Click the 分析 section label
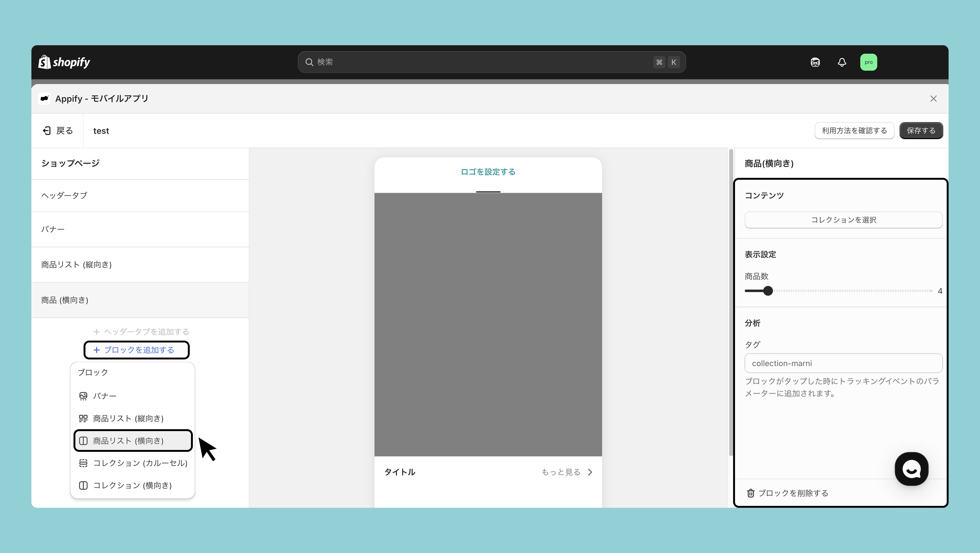Viewport: 980px width, 553px height. 753,323
